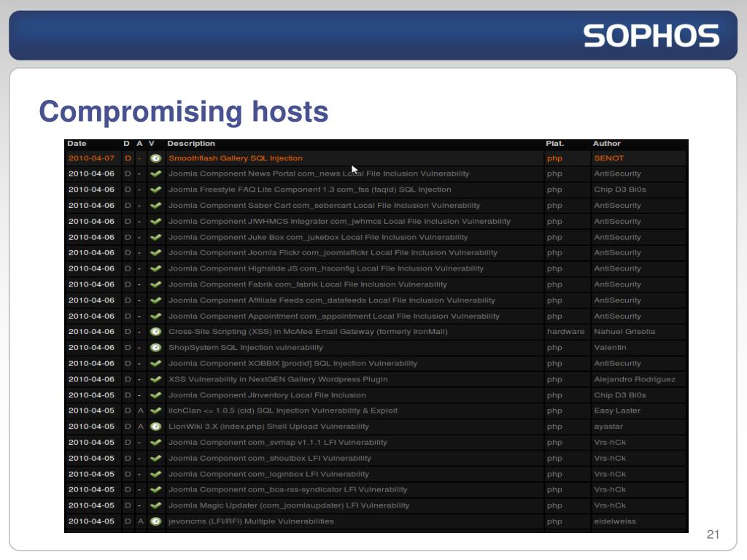Click the Author column header

click(x=606, y=144)
